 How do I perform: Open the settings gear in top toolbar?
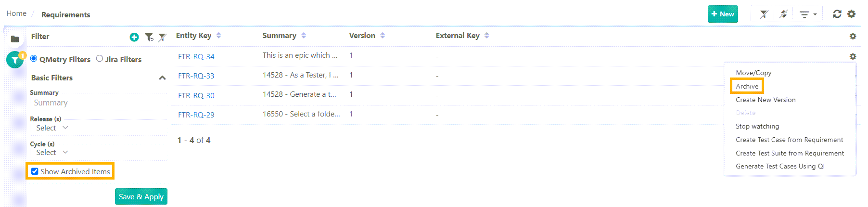(x=852, y=14)
